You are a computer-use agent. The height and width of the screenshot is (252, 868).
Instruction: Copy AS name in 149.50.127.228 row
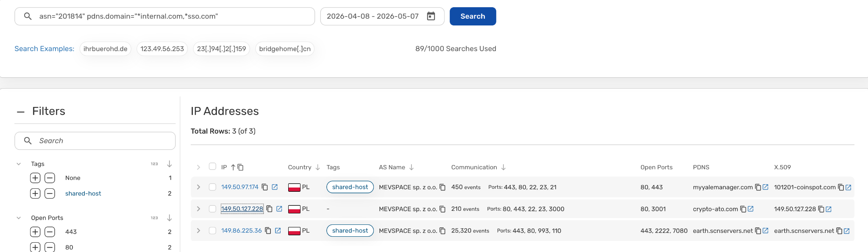click(x=442, y=209)
